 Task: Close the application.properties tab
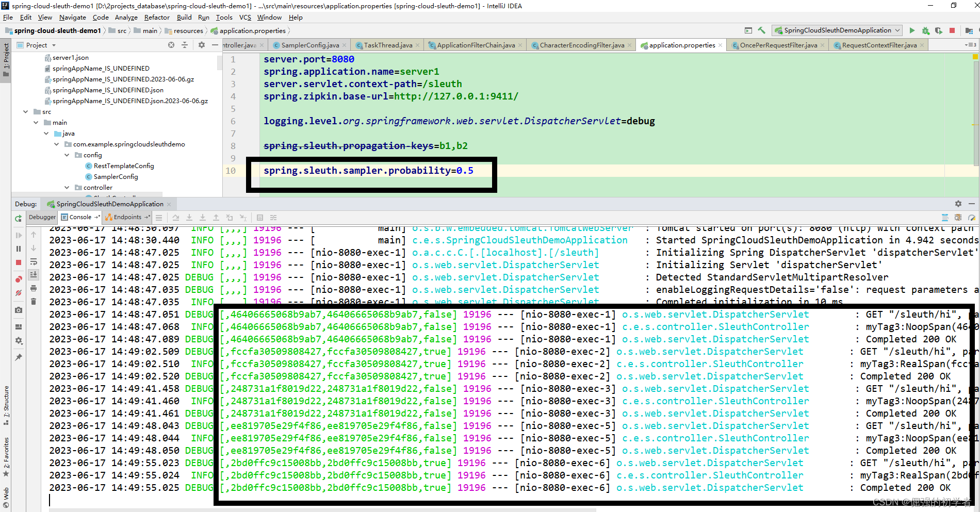point(721,45)
